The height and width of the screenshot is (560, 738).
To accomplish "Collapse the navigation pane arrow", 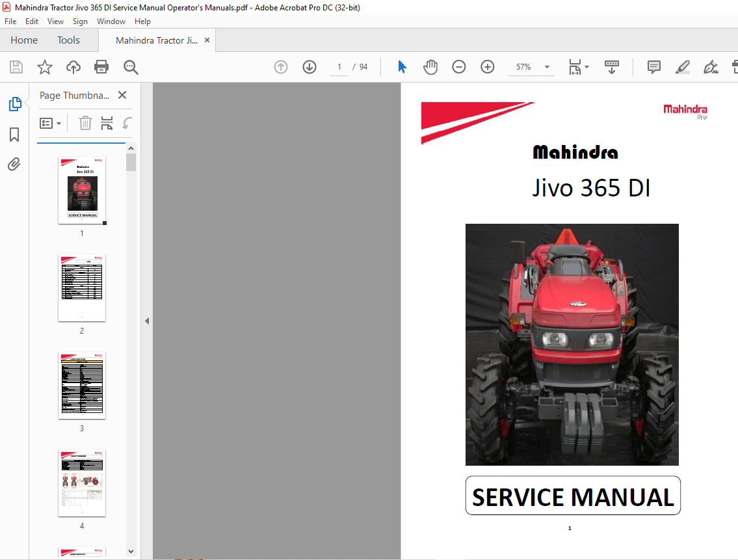I will click(x=147, y=321).
